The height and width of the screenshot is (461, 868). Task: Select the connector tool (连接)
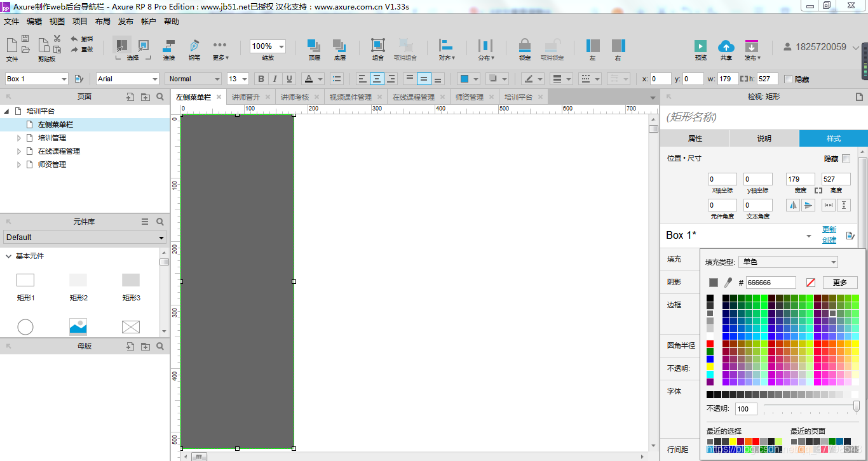click(169, 45)
